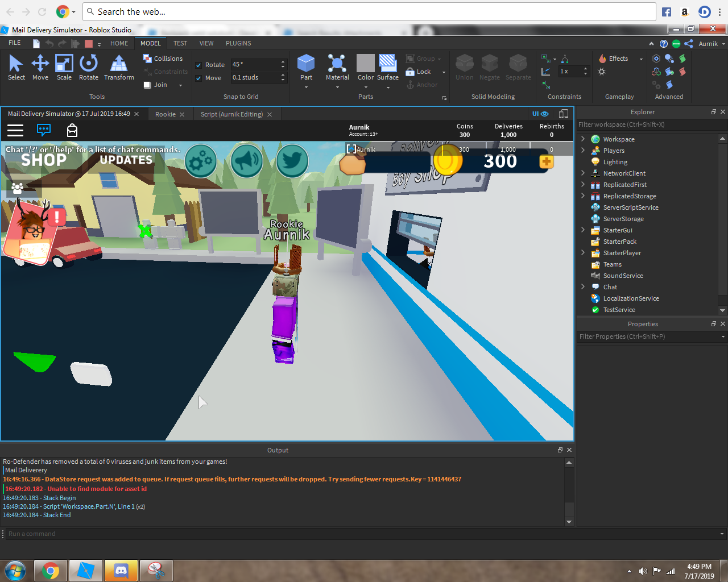Switch to the TEST ribbon tab
This screenshot has height=582, width=728.
tap(180, 43)
